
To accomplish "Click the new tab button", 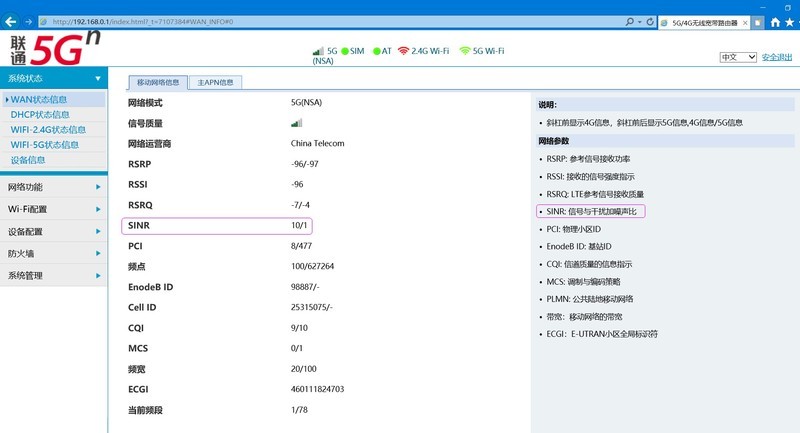I will [758, 22].
